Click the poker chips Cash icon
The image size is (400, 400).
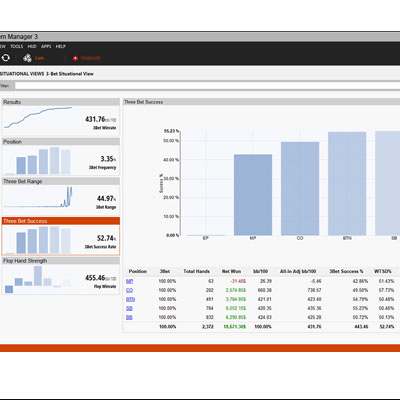27,58
